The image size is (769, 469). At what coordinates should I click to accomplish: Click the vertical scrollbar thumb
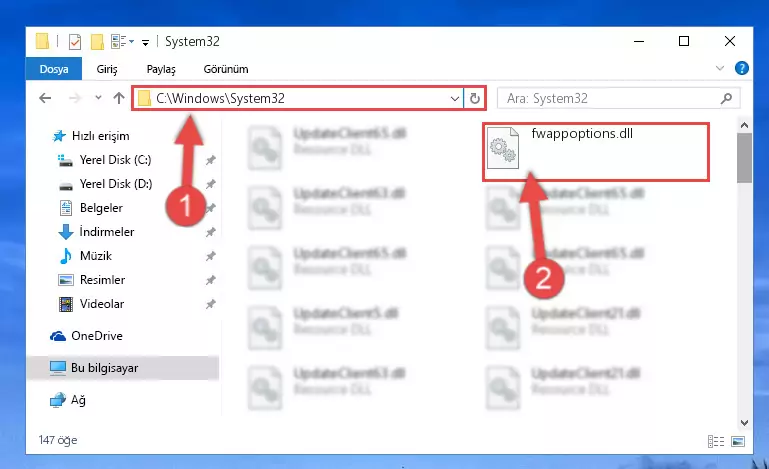pos(744,157)
